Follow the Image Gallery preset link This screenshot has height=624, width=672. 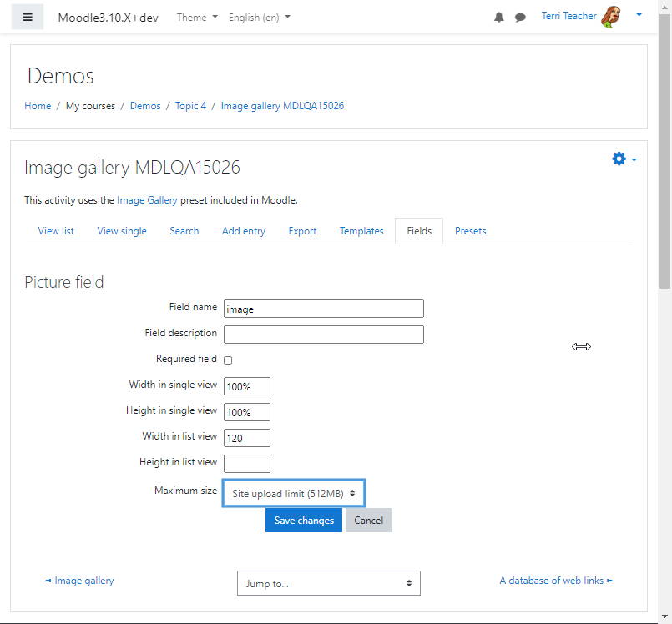tap(147, 200)
